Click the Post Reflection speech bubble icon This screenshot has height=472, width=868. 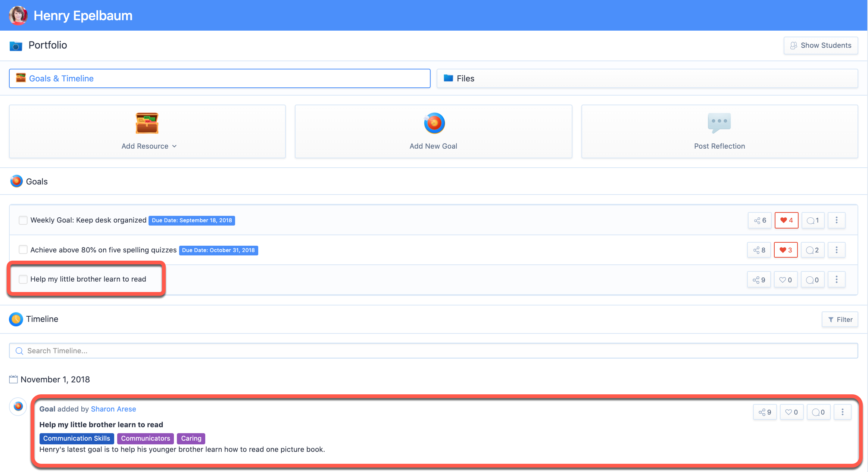click(719, 122)
